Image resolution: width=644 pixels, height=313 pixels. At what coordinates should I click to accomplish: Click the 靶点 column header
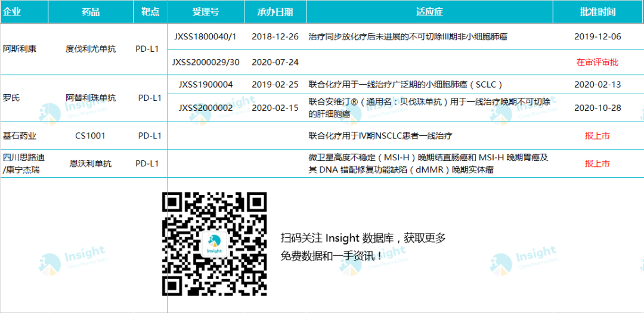coord(150,12)
